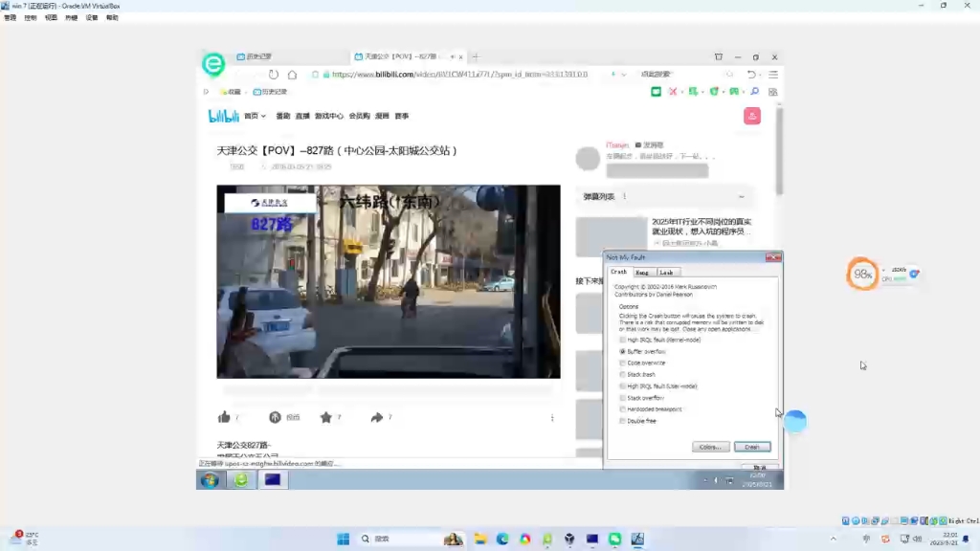Switch to Leak tab in Not My Fault
Image resolution: width=980 pixels, height=551 pixels.
pos(667,273)
